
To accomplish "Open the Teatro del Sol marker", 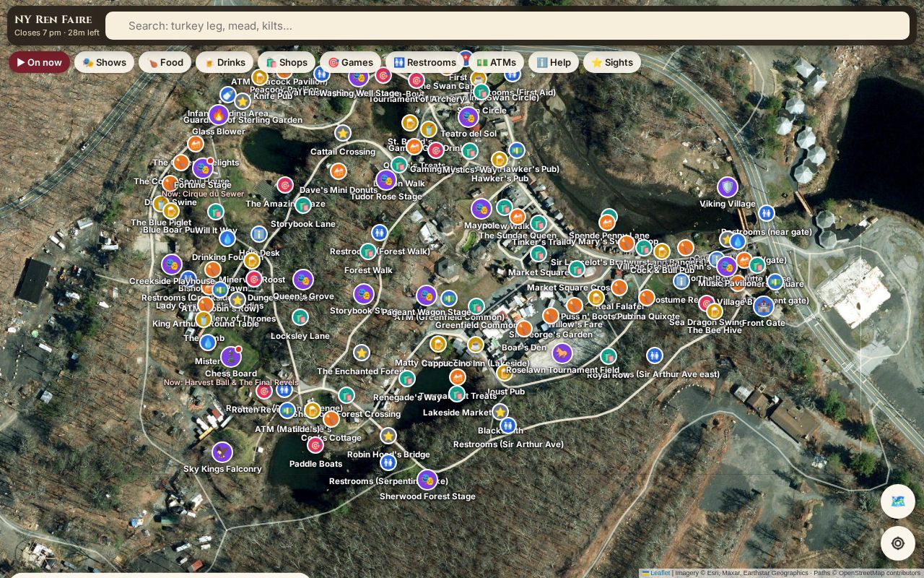I will 468,117.
